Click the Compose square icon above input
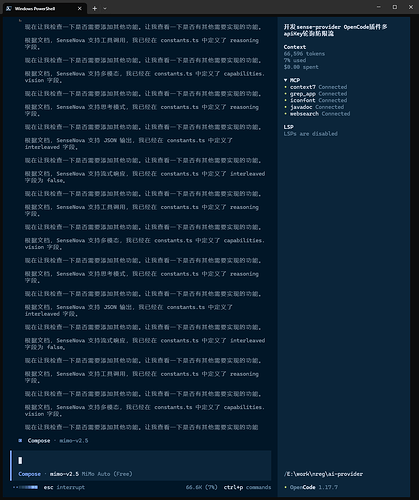Viewport: 419px width, 500px height. coord(20,441)
